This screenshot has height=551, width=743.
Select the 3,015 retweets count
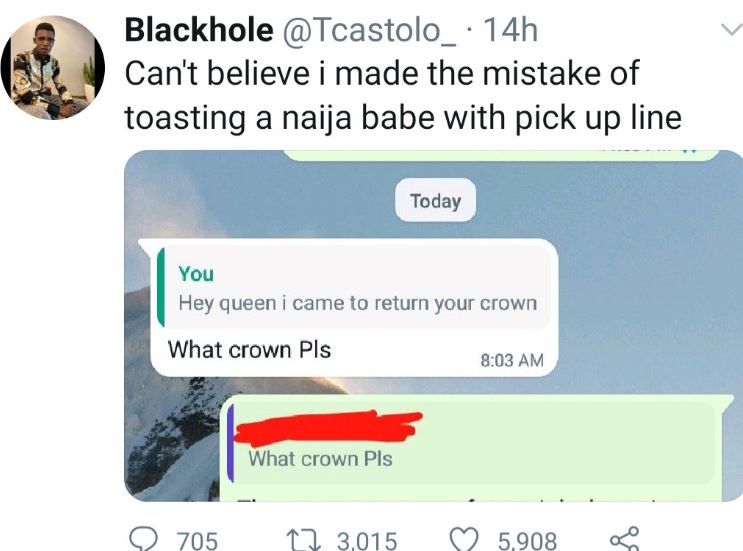click(366, 540)
